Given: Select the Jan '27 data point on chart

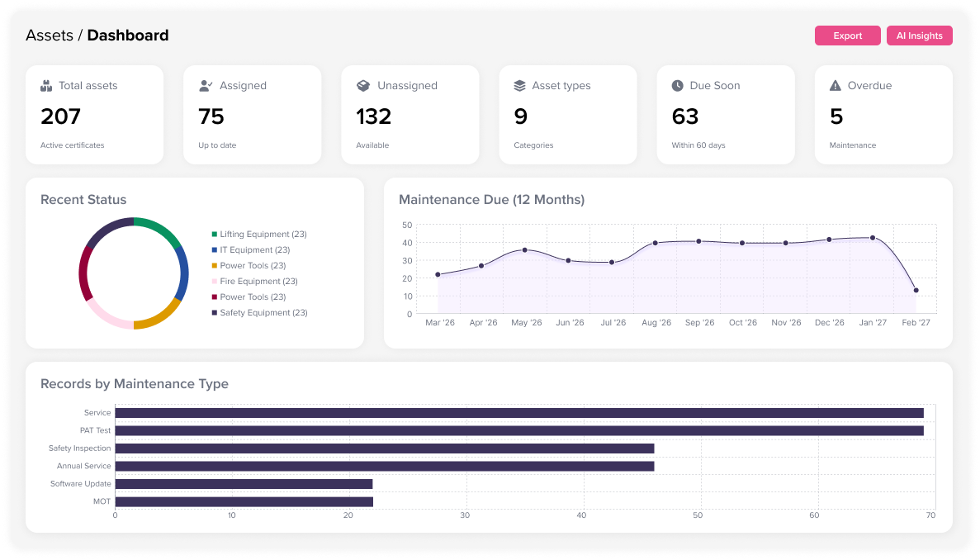Looking at the screenshot, I should 872,238.
